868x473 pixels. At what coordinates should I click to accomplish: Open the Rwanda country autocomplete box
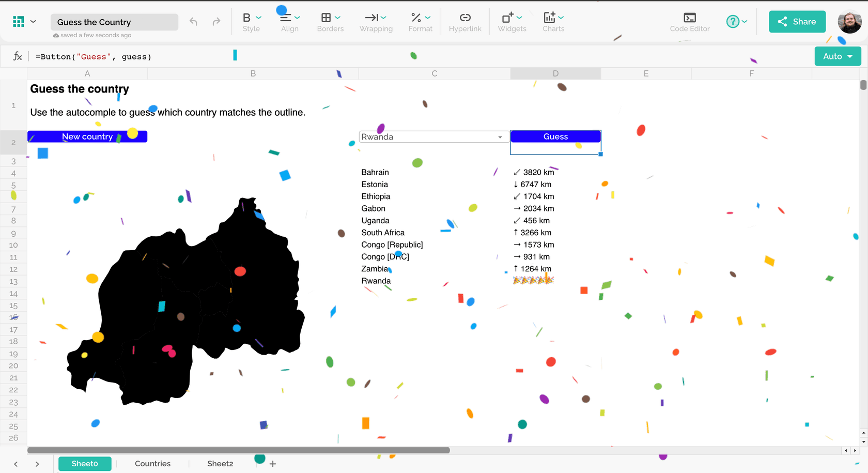click(x=433, y=137)
